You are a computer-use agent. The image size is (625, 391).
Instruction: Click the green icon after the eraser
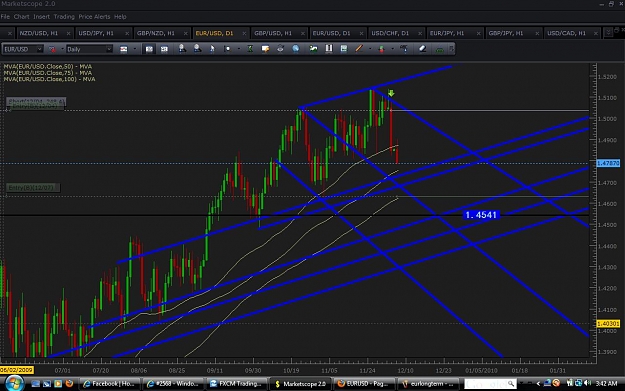click(x=440, y=49)
